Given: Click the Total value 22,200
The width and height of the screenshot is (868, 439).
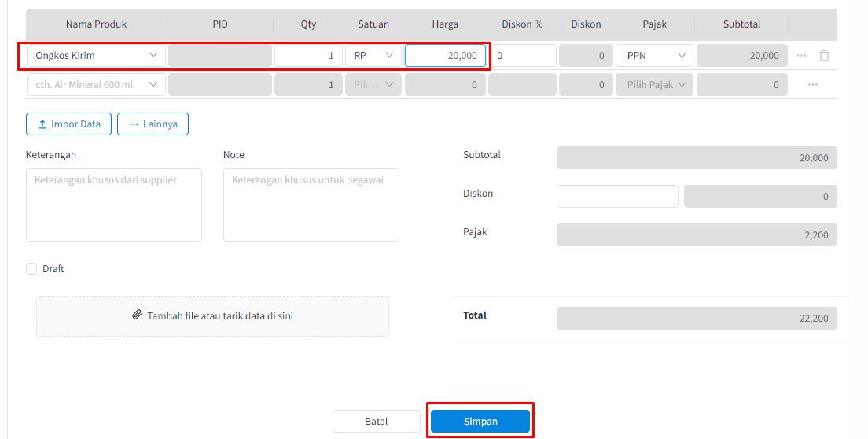Looking at the screenshot, I should tap(697, 319).
